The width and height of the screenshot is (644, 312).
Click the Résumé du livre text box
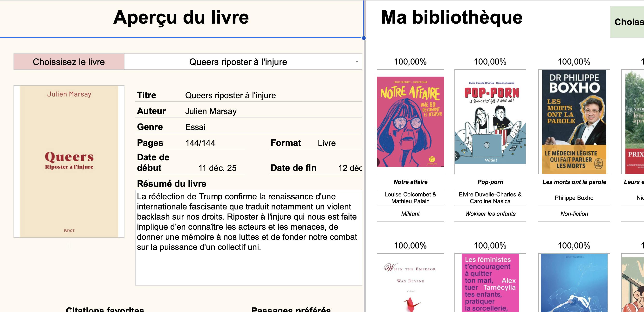pyautogui.click(x=248, y=237)
